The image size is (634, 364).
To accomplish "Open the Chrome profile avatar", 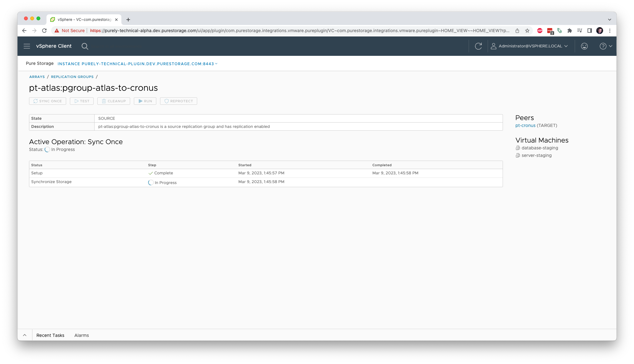I will click(x=600, y=31).
